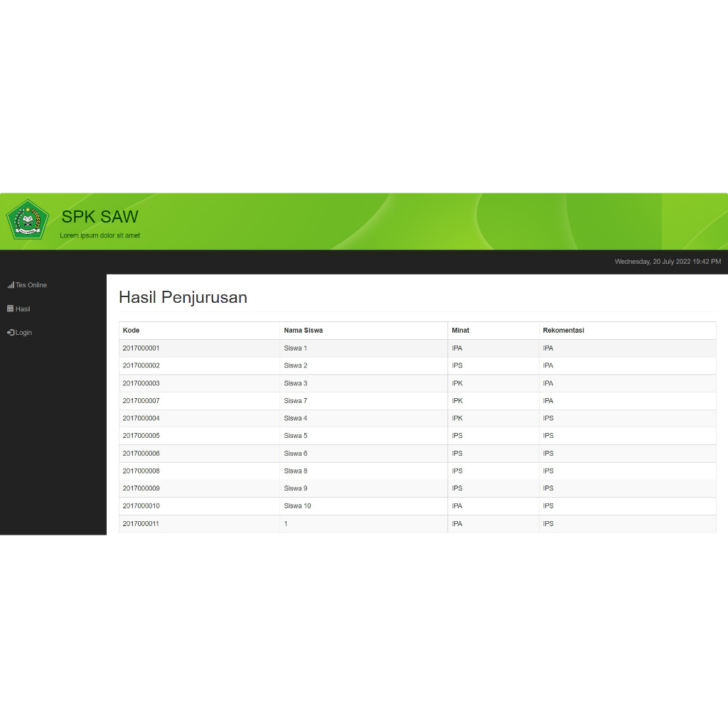Click the SPK SAW site title
This screenshot has width=728, height=728.
point(100,217)
